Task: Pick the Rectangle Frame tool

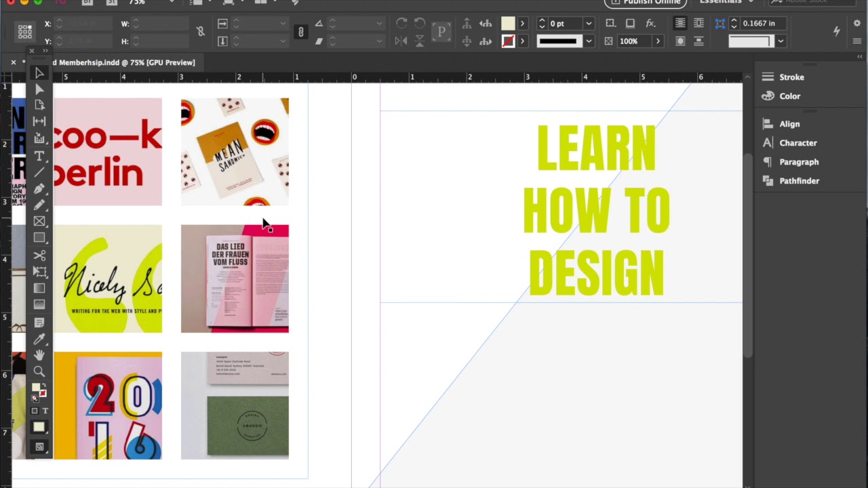Action: click(x=39, y=221)
